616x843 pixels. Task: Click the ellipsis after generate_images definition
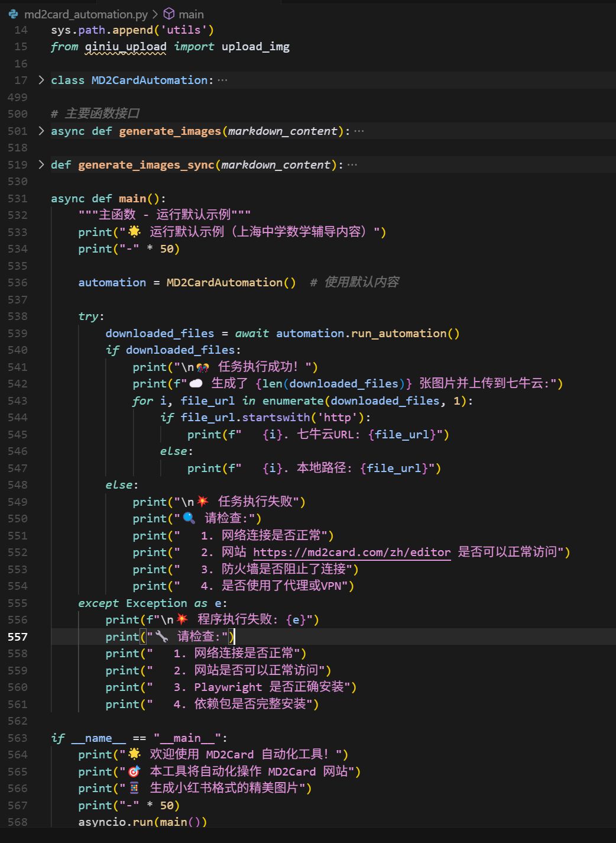pyautogui.click(x=359, y=131)
